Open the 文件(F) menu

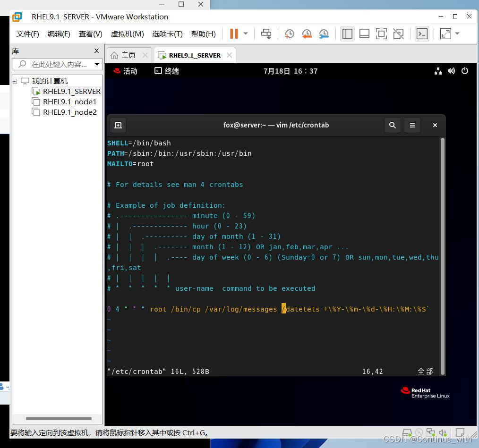click(28, 34)
